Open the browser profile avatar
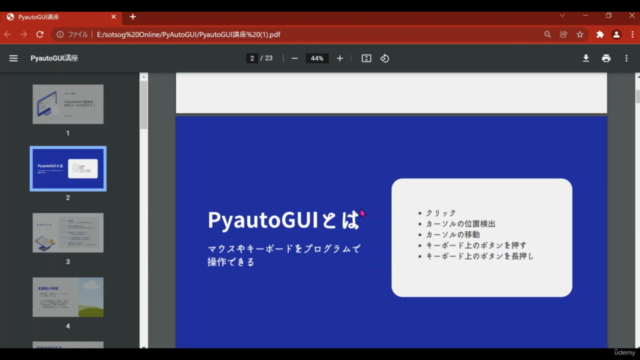Image resolution: width=640 pixels, height=360 pixels. (616, 35)
